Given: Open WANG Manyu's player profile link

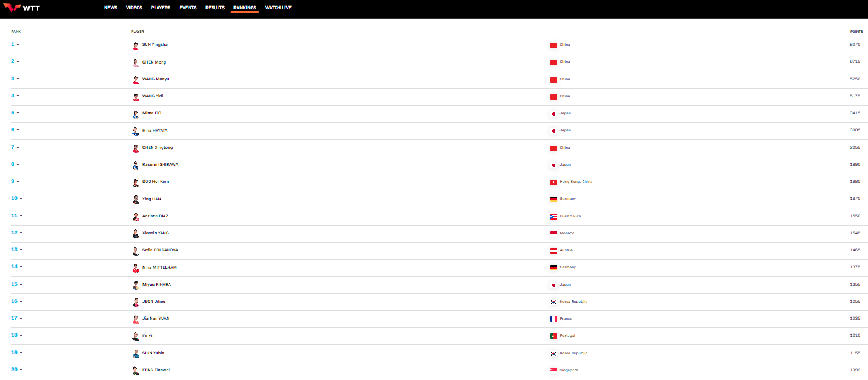Looking at the screenshot, I should pyautogui.click(x=156, y=79).
